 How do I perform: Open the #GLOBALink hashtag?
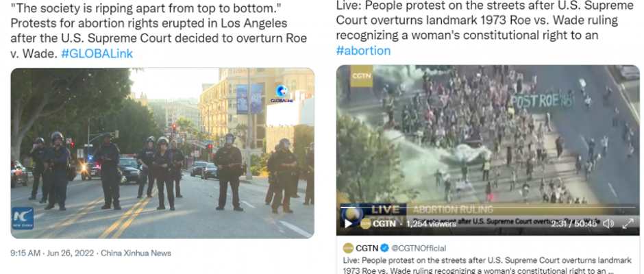point(97,54)
